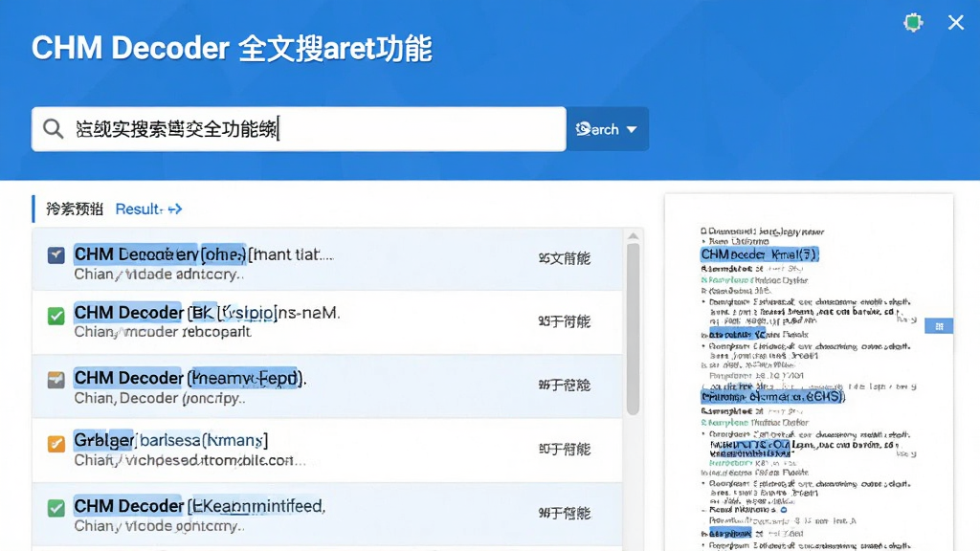Click highlighted 'CHM Decoder' heading in preview
This screenshot has height=551, width=980.
coord(759,254)
